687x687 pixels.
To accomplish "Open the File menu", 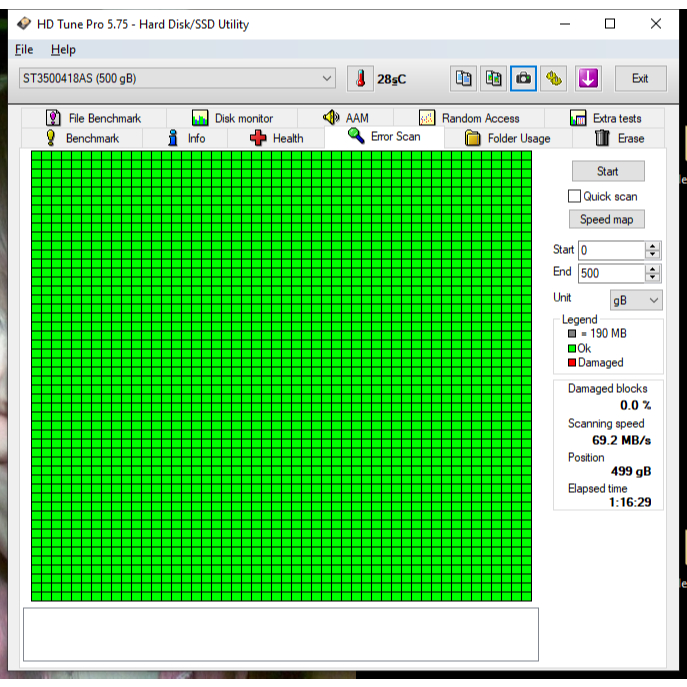I will click(24, 49).
